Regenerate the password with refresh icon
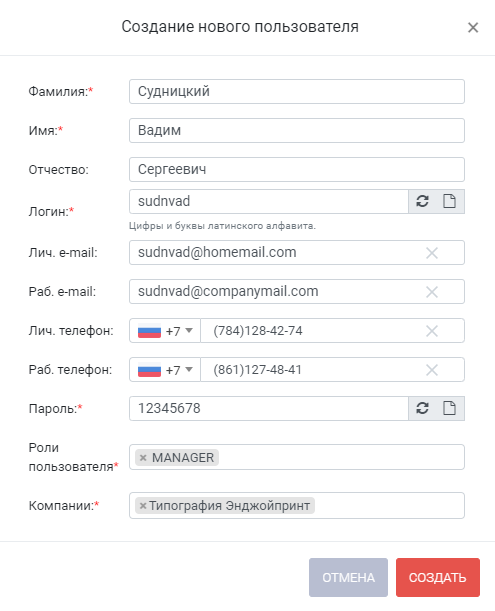Viewport: 495px width, 611px height. [x=422, y=408]
